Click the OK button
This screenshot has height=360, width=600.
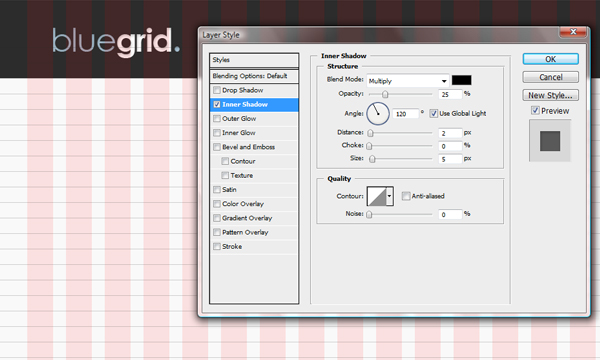[551, 59]
